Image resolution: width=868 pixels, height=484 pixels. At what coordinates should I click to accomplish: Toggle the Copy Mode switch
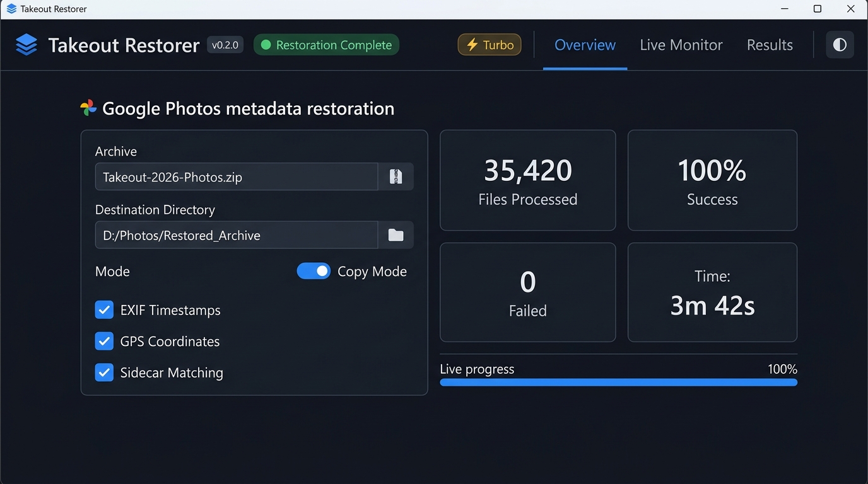point(314,271)
